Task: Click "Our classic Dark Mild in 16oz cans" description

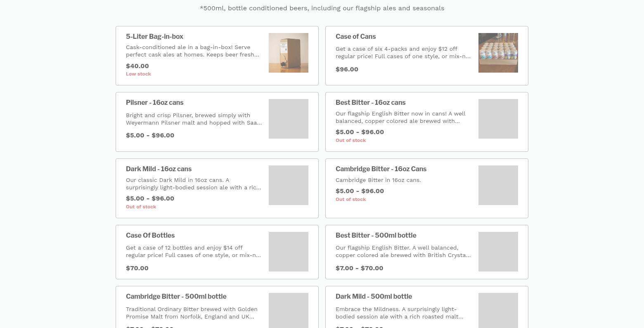Action: 194,184
